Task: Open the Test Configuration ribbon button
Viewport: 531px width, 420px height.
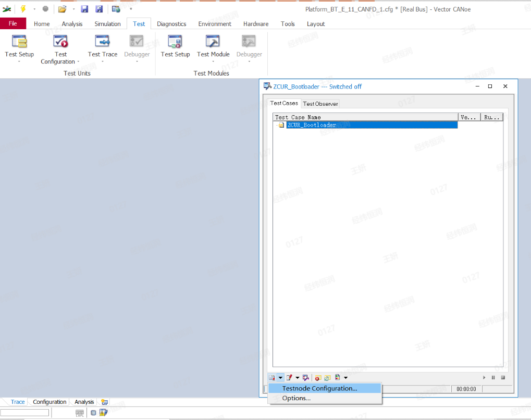Action: [60, 50]
